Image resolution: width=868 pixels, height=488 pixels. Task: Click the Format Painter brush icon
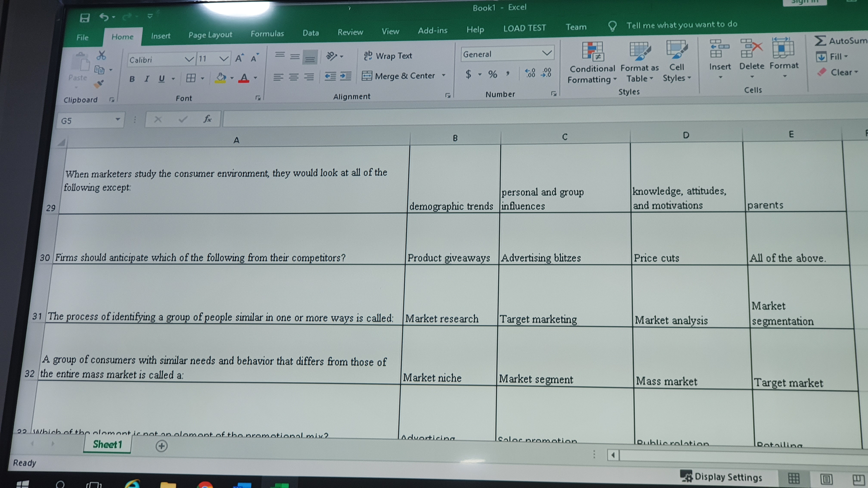pyautogui.click(x=99, y=83)
